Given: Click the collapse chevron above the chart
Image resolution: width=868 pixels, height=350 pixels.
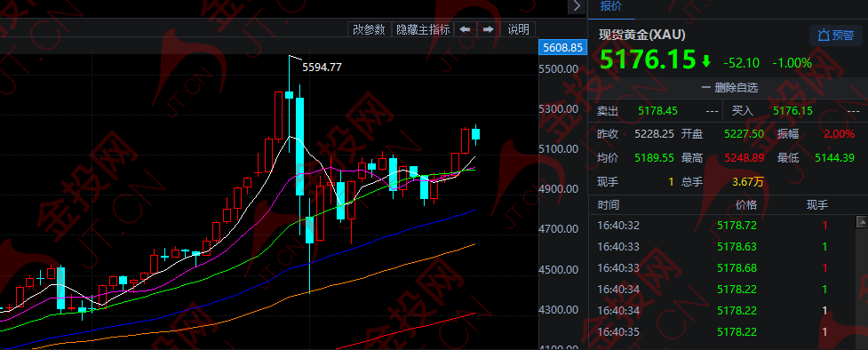Looking at the screenshot, I should pyautogui.click(x=577, y=6).
